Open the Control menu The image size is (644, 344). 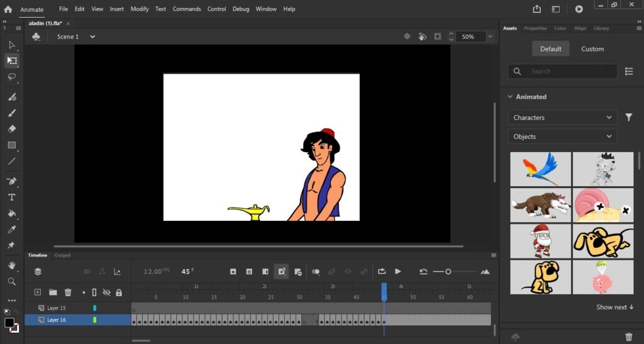(x=216, y=9)
